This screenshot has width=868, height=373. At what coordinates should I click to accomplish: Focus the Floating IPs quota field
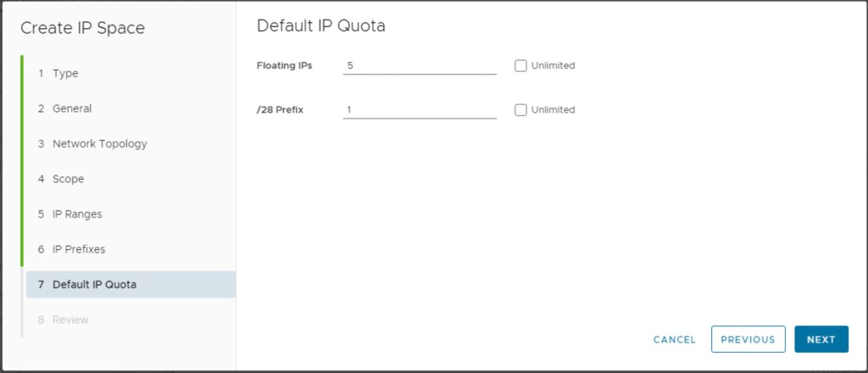tap(420, 66)
